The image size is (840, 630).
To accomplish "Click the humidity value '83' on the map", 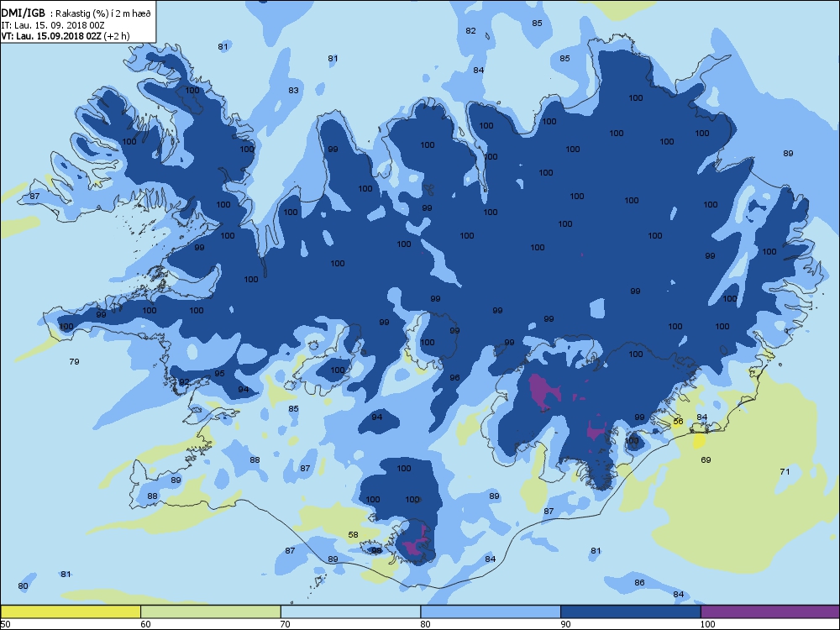I will point(293,90).
